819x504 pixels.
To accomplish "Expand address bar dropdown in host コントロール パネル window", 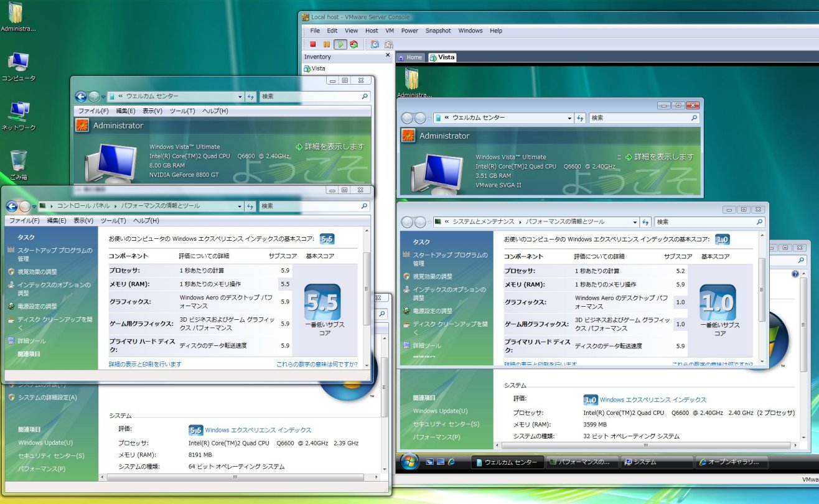I will pyautogui.click(x=240, y=206).
